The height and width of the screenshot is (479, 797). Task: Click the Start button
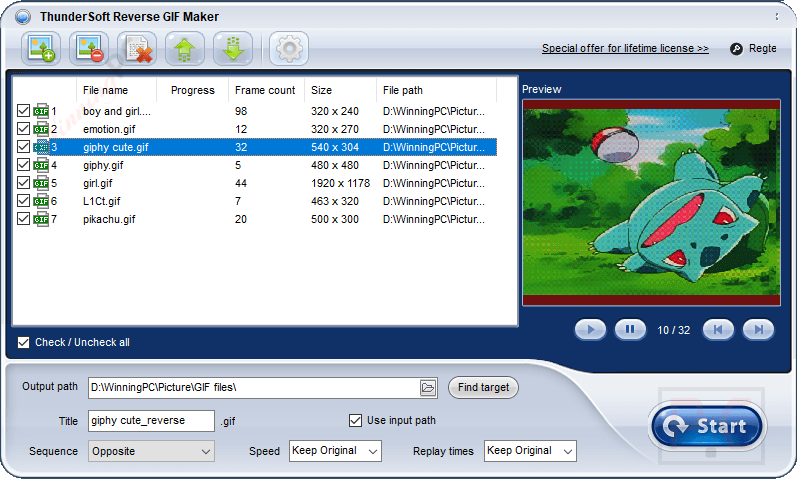707,426
